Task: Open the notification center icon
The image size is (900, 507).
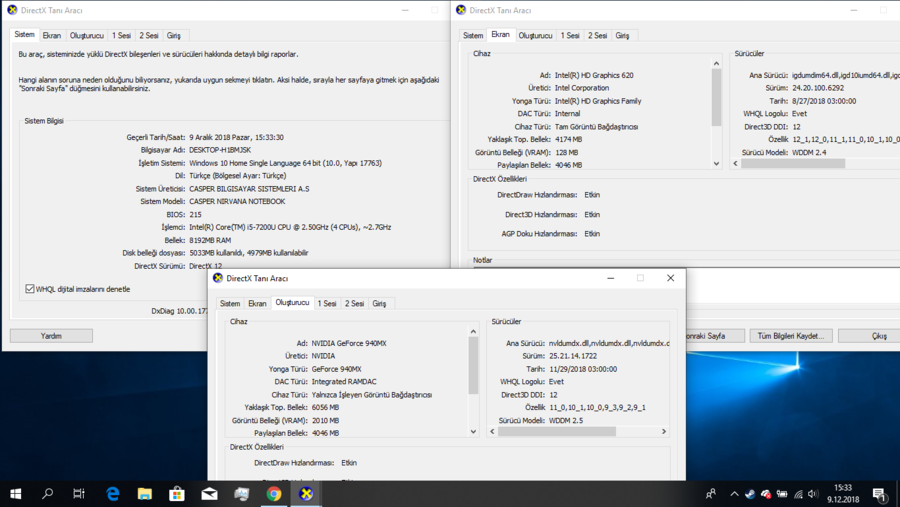Action: pos(879,494)
